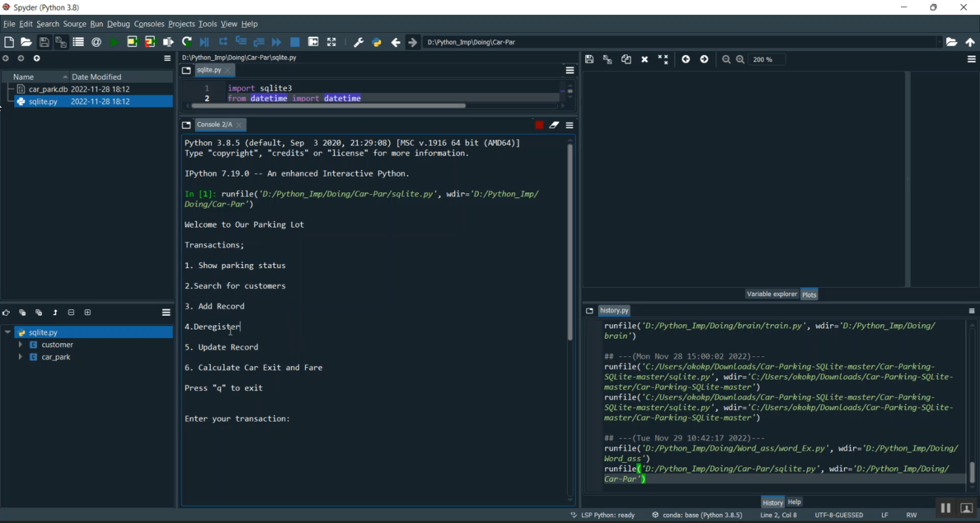Stop the kernel with the red square

tap(539, 125)
